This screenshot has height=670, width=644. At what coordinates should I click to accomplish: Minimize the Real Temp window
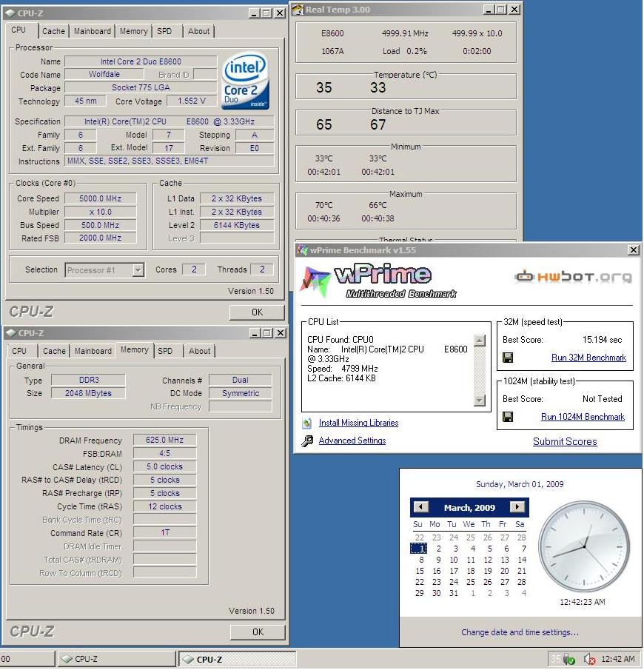(489, 10)
